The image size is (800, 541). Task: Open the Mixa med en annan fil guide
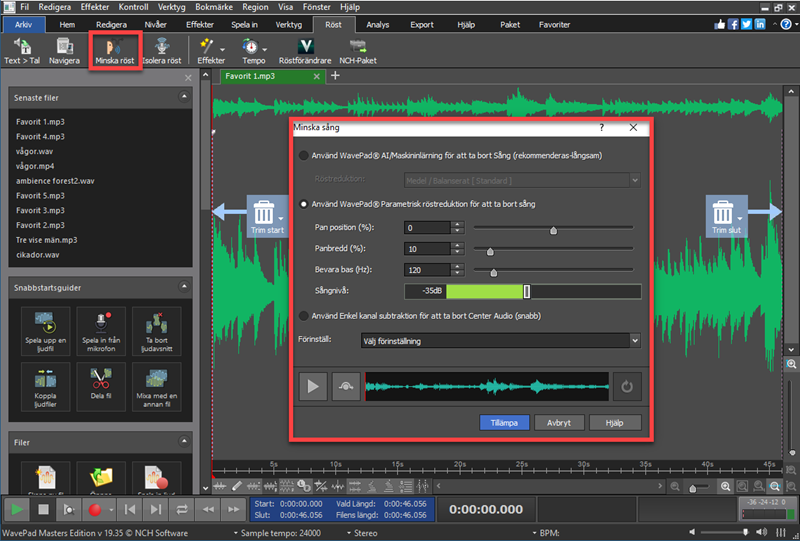[x=157, y=387]
